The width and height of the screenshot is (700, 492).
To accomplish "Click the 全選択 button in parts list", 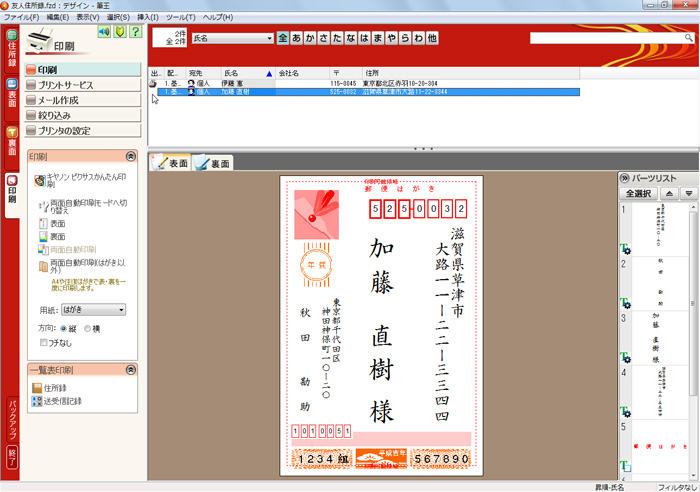I will (x=639, y=193).
